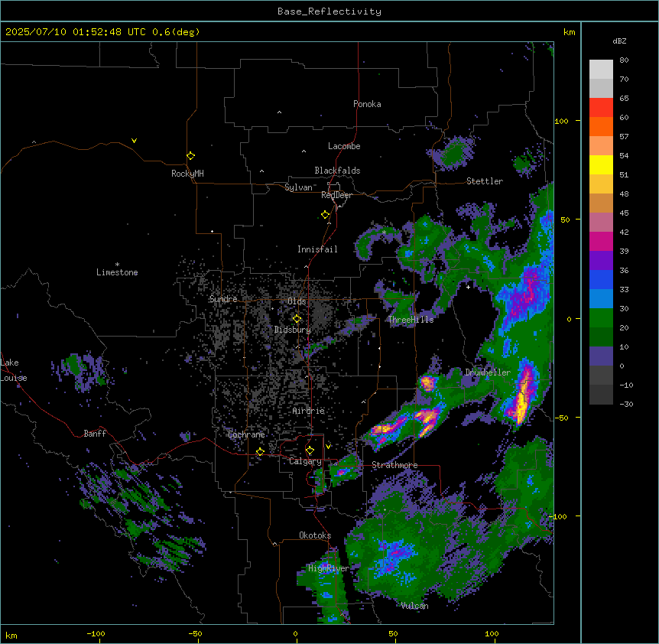Click the Airdrie city label

point(309,411)
